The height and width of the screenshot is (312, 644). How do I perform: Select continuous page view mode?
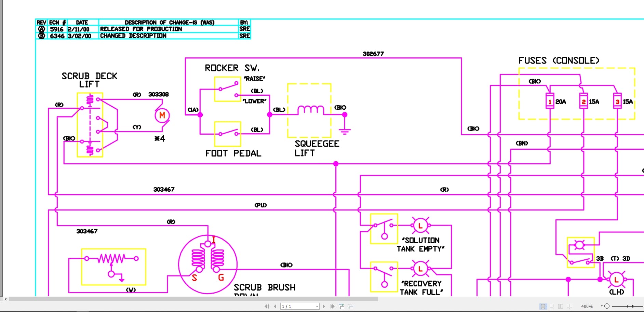pyautogui.click(x=552, y=306)
